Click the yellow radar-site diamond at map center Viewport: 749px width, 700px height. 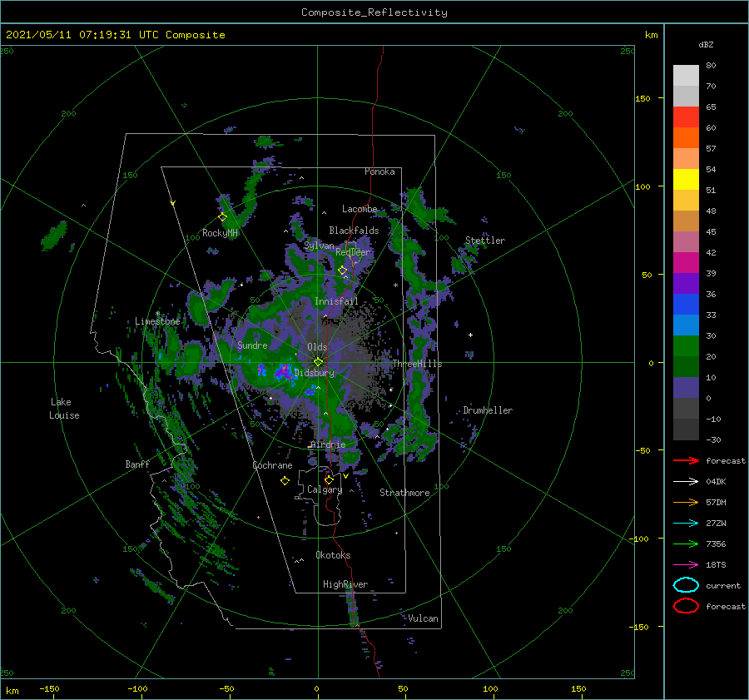(x=318, y=362)
